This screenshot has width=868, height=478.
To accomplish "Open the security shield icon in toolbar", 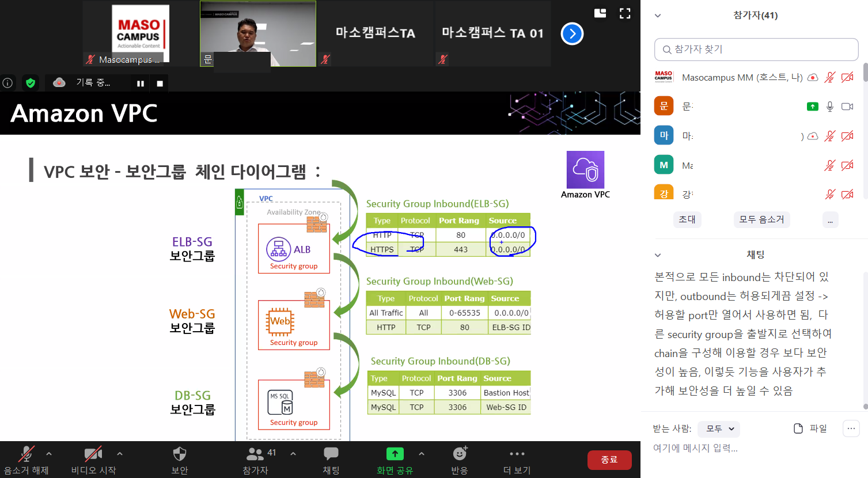I will [180, 454].
